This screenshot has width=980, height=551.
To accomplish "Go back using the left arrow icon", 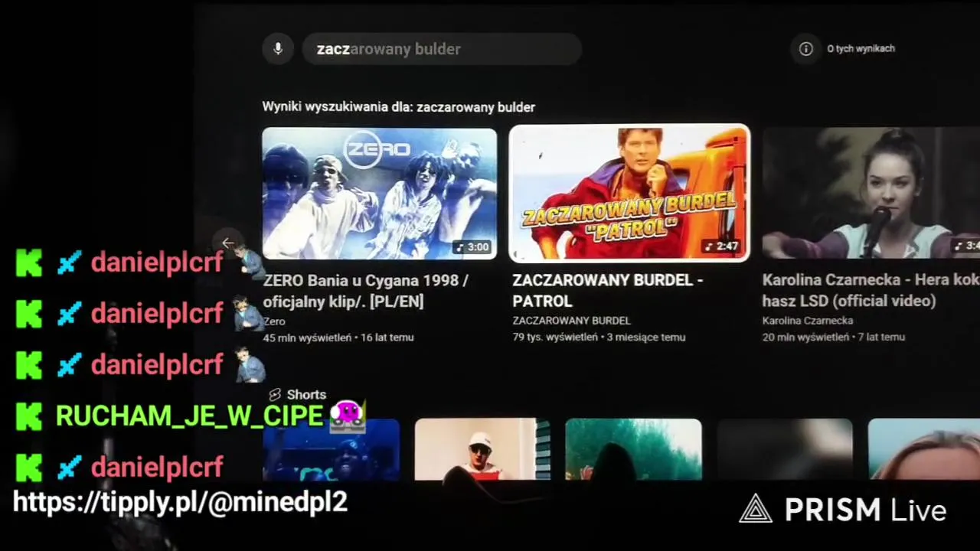I will (227, 243).
